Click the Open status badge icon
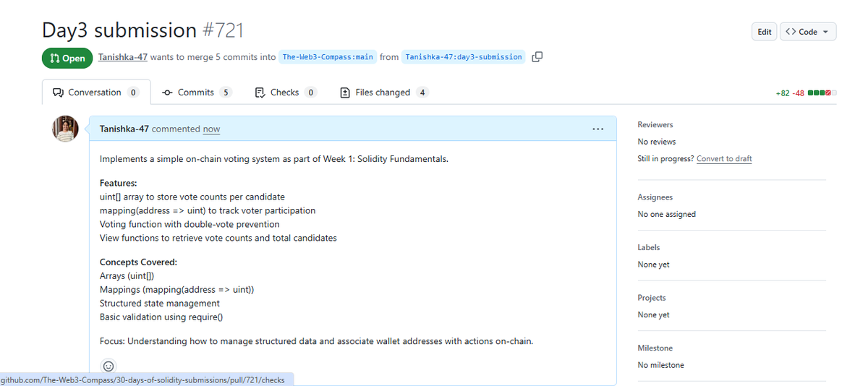Image resolution: width=868 pixels, height=386 pixels. [x=55, y=59]
